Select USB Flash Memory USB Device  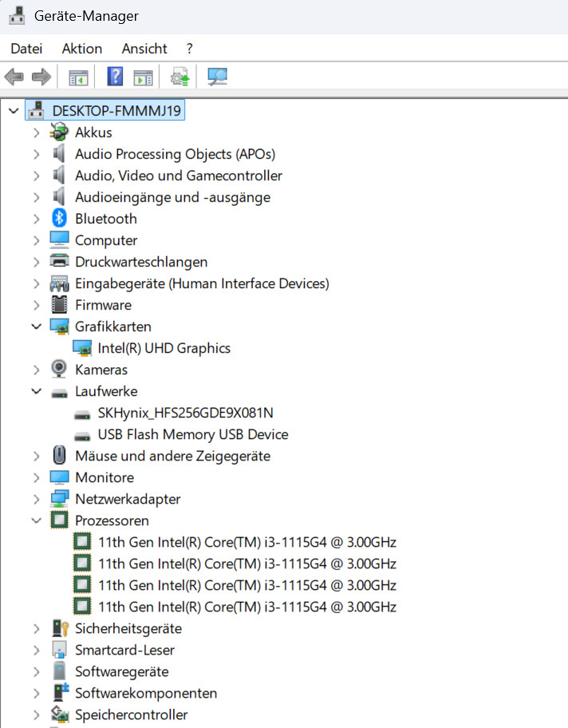point(192,434)
